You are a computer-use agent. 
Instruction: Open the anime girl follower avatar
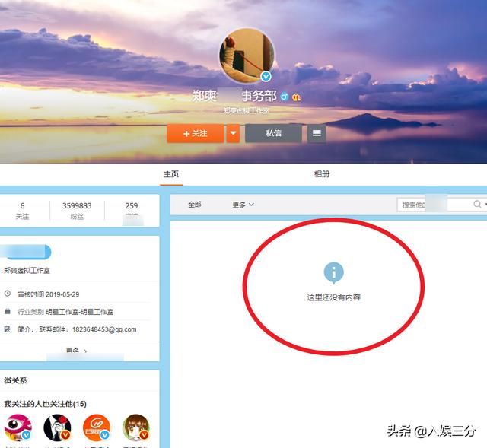[x=136, y=427]
